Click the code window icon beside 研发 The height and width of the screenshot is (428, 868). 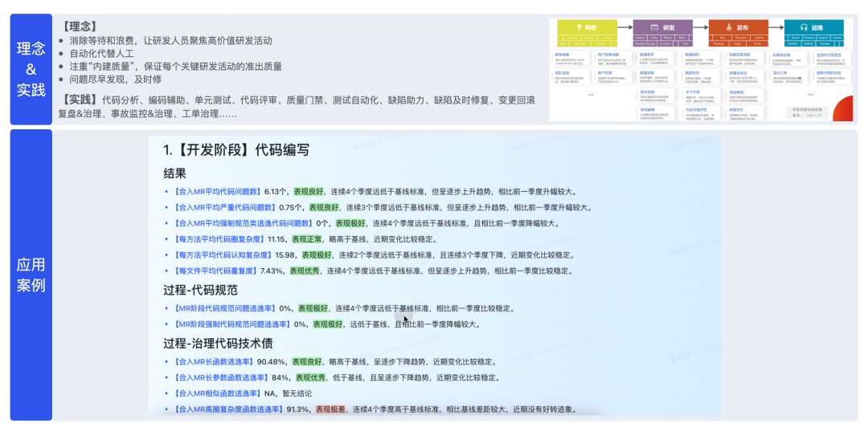(653, 26)
